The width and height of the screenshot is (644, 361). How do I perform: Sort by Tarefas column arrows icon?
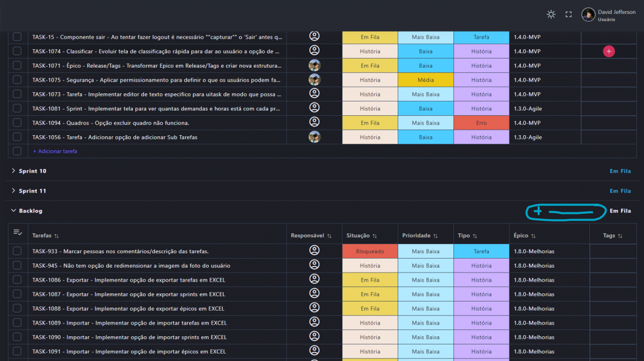(56, 236)
